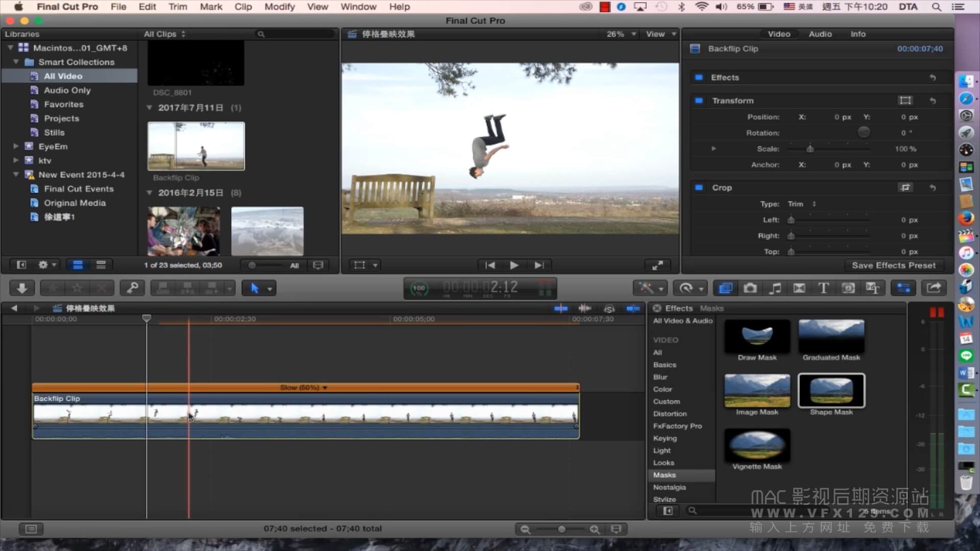Select the Blur effects category
The width and height of the screenshot is (980, 551).
pyautogui.click(x=660, y=377)
